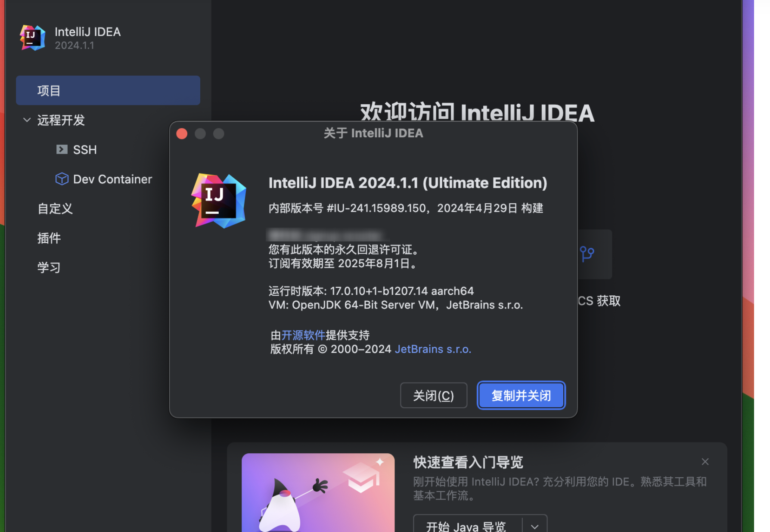This screenshot has width=770, height=532.
Task: Click the 关闭(C) button
Action: tap(434, 395)
